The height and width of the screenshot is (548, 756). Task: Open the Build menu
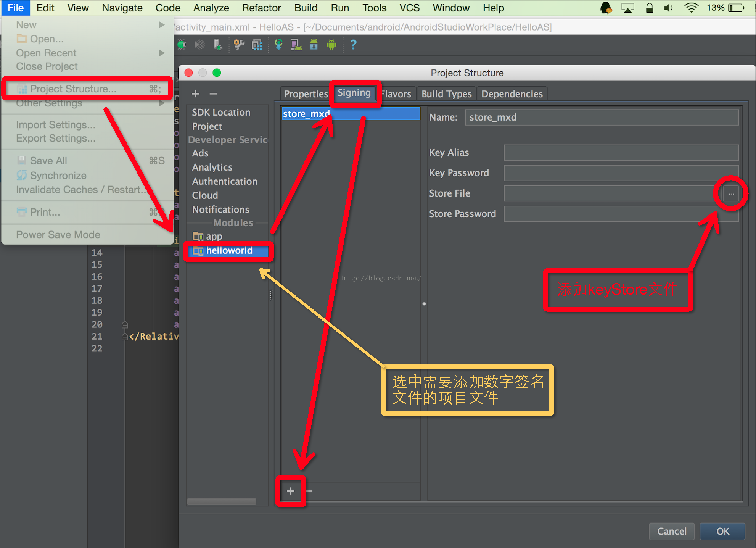(306, 8)
